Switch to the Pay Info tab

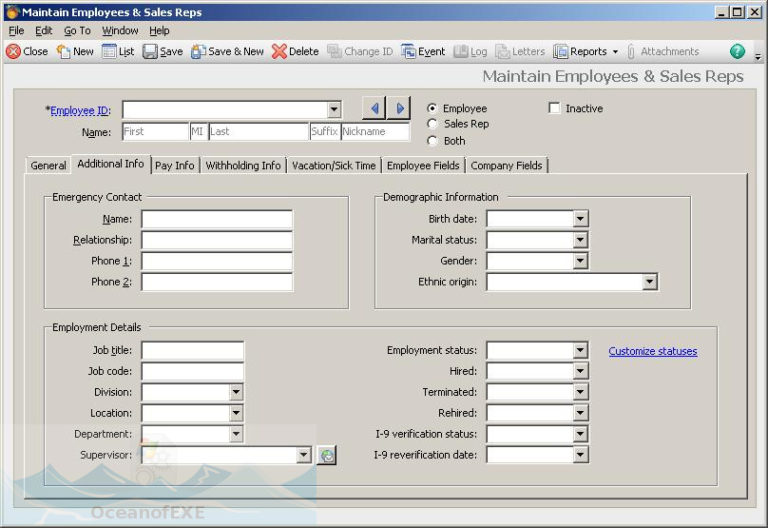175,165
